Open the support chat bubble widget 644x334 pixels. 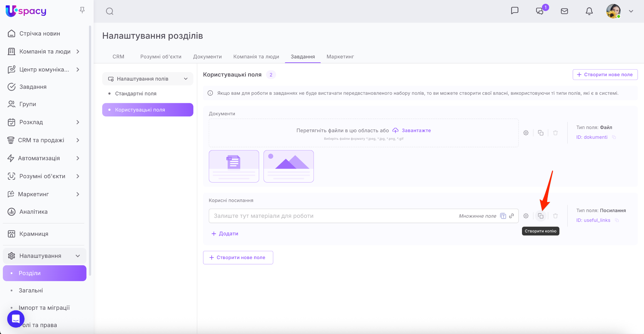click(x=16, y=319)
